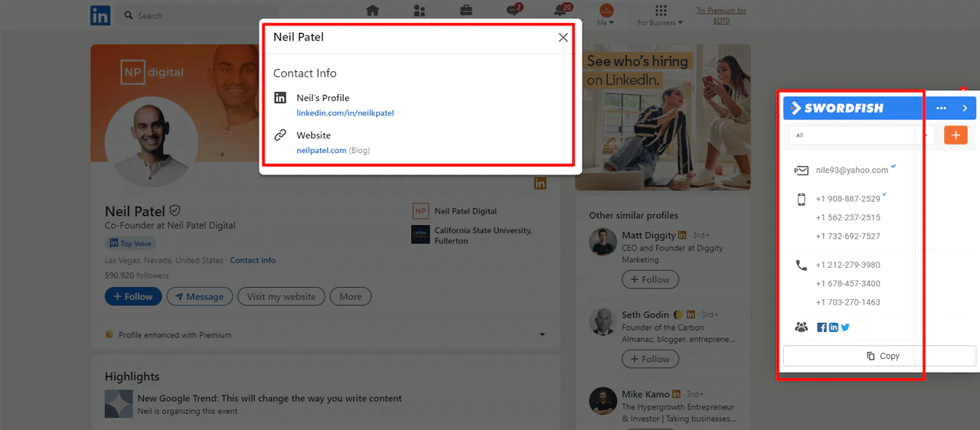Click the Visit my website button
The width and height of the screenshot is (980, 430).
point(281,297)
